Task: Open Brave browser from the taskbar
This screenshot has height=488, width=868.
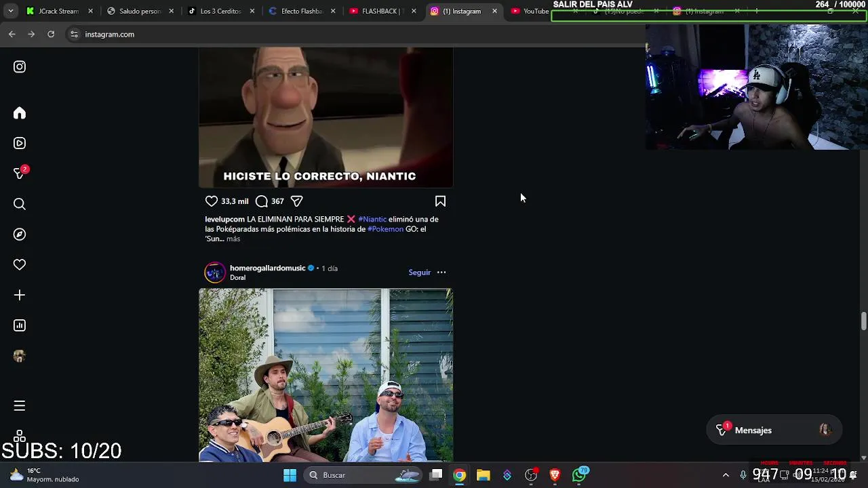Action: tap(555, 475)
